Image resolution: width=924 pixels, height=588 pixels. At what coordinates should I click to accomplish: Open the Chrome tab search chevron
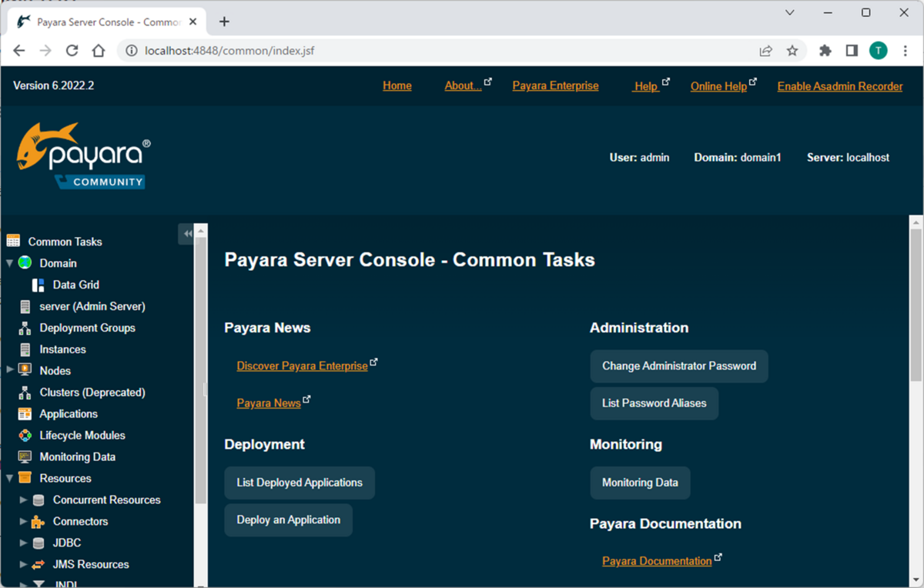pos(790,13)
